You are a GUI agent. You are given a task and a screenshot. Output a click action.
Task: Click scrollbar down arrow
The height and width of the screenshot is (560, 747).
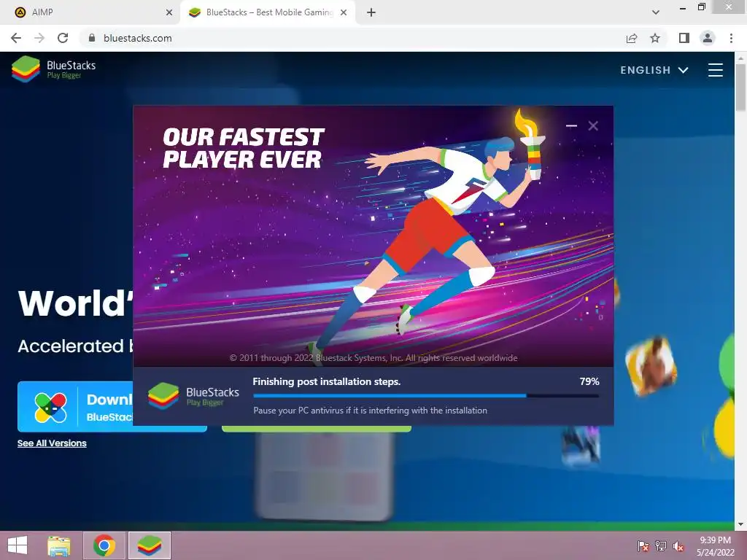pyautogui.click(x=740, y=525)
